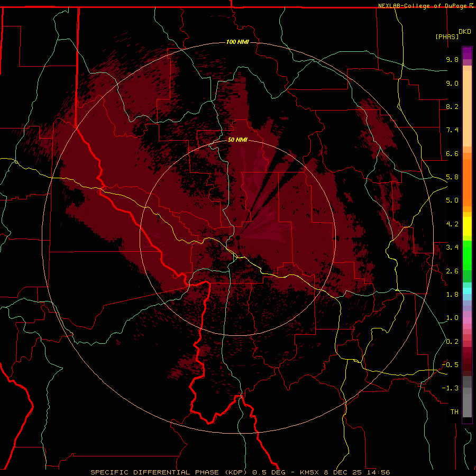476x476 pixels.
Task: Click the radar site center point
Action: click(x=237, y=237)
